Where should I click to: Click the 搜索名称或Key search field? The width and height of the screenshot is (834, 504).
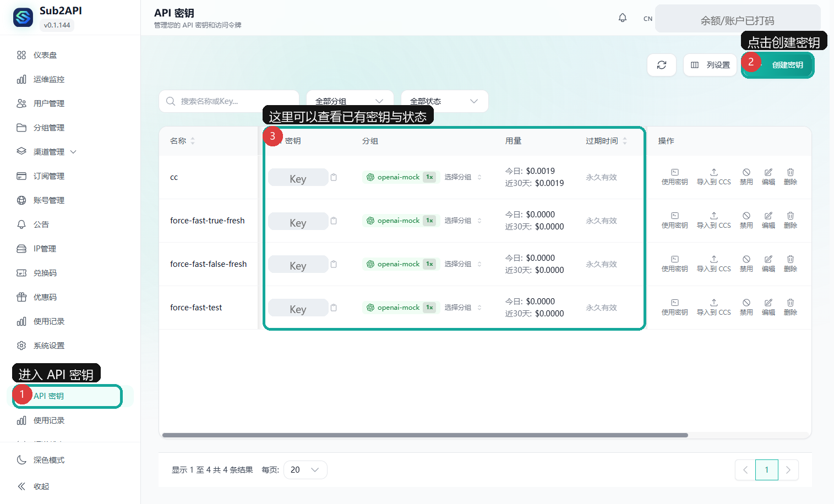[x=229, y=101]
